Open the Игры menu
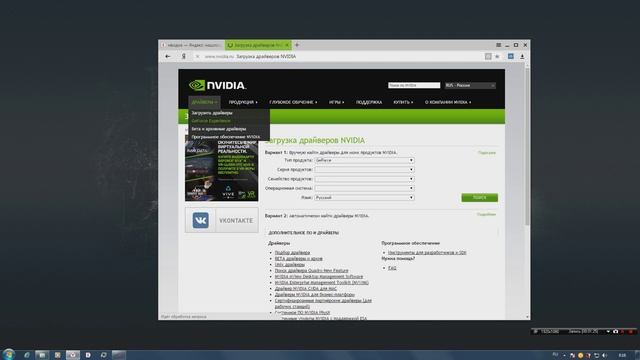The height and width of the screenshot is (360, 640). pyautogui.click(x=336, y=102)
